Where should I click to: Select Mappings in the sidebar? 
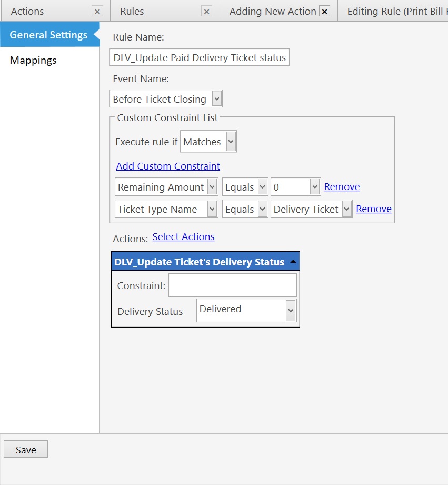click(33, 60)
